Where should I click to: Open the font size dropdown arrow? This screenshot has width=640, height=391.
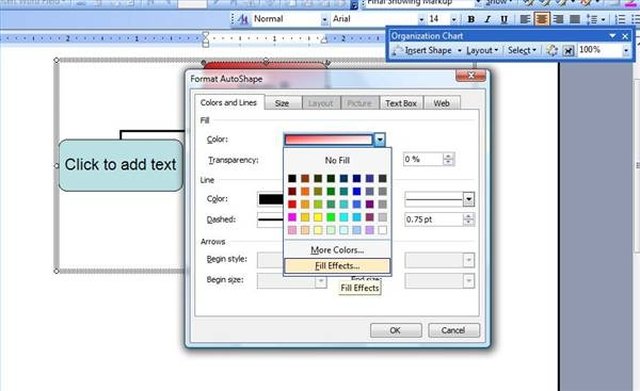453,19
